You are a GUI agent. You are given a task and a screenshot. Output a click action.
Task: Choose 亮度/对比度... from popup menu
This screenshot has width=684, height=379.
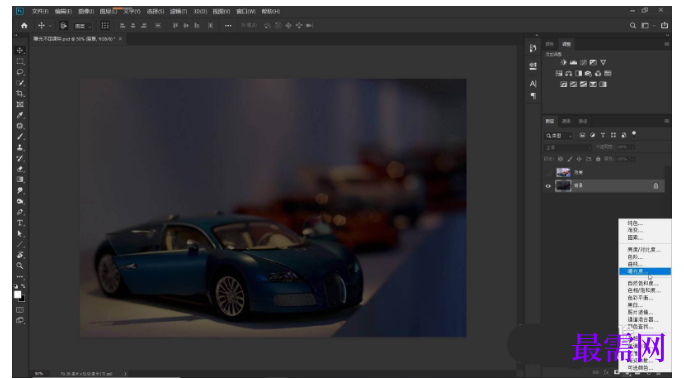(x=644, y=250)
